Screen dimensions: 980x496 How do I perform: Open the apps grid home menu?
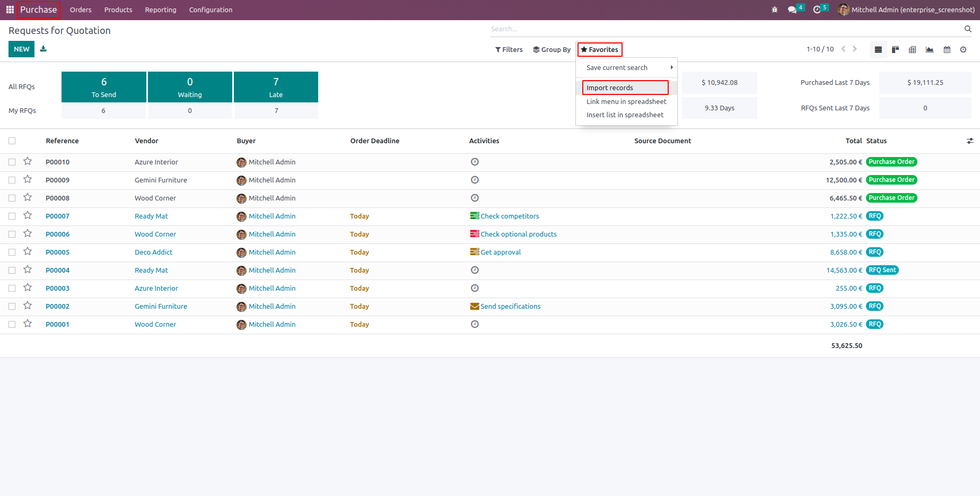pos(10,10)
